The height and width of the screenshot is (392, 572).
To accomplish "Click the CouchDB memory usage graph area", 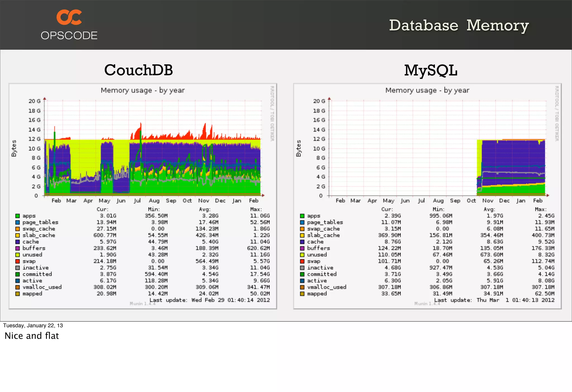I will pos(153,148).
